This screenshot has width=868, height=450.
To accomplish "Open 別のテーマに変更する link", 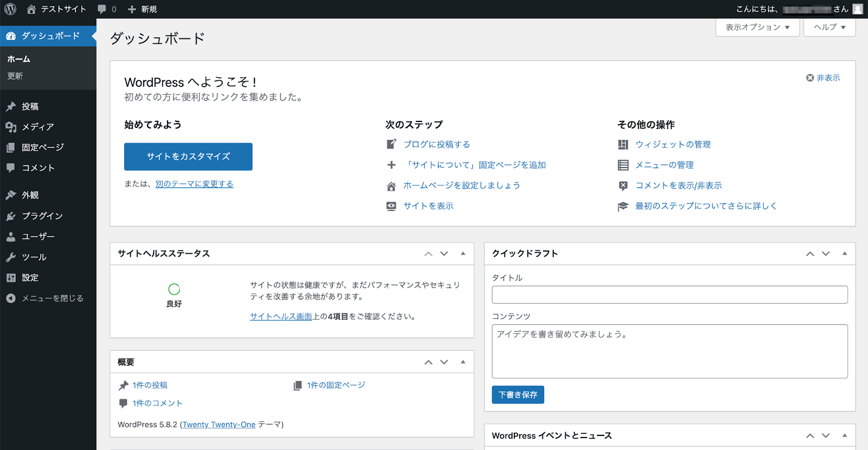I will (x=194, y=184).
